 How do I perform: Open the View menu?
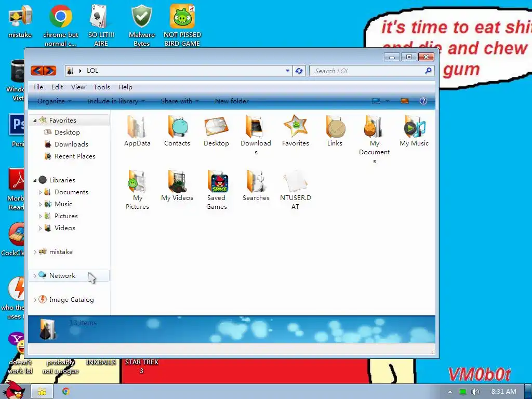pos(78,87)
